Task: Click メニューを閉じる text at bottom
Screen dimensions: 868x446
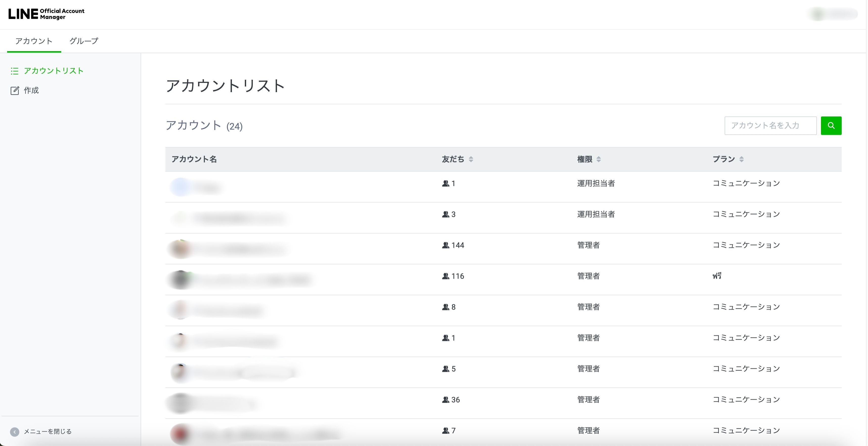Action: [48, 432]
